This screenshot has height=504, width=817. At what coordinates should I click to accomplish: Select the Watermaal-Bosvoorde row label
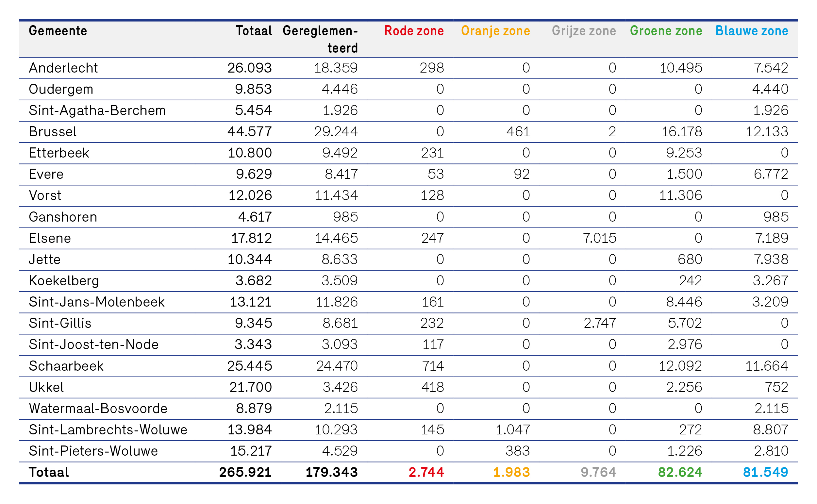[x=98, y=409]
